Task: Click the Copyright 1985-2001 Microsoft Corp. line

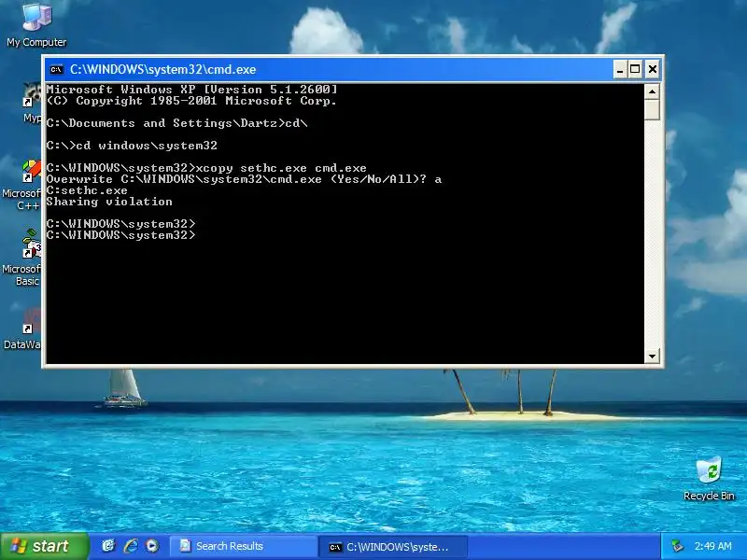Action: point(191,101)
